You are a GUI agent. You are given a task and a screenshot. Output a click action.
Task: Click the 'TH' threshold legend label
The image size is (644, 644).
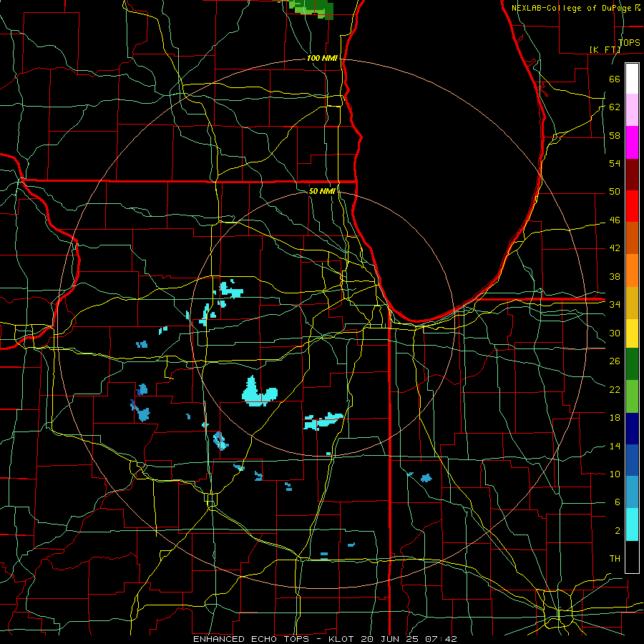[x=615, y=559]
